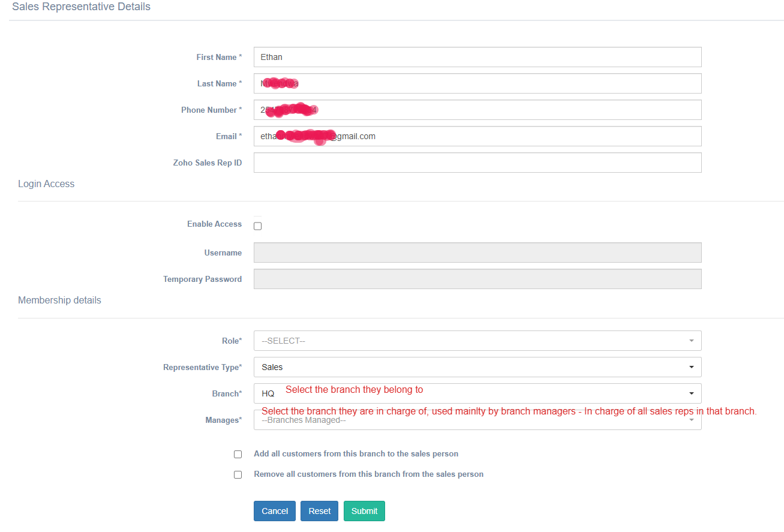The image size is (784, 532).
Task: Click the greyed-out Username field
Action: coord(477,253)
